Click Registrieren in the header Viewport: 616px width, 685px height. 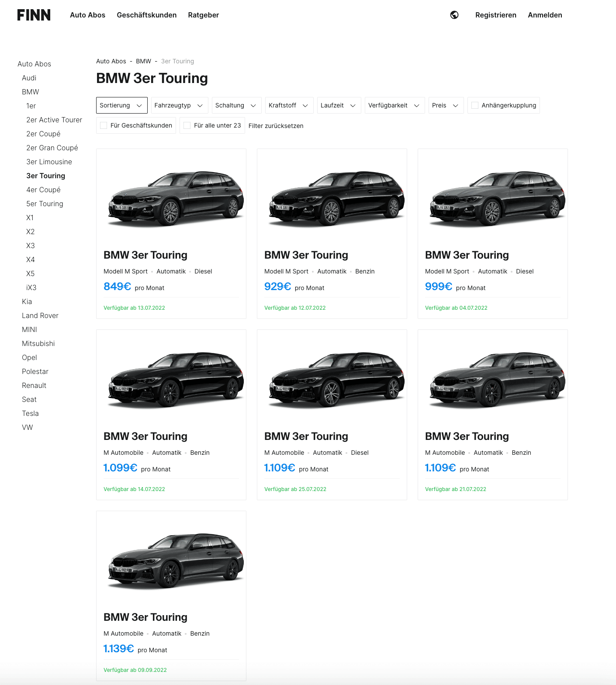496,15
